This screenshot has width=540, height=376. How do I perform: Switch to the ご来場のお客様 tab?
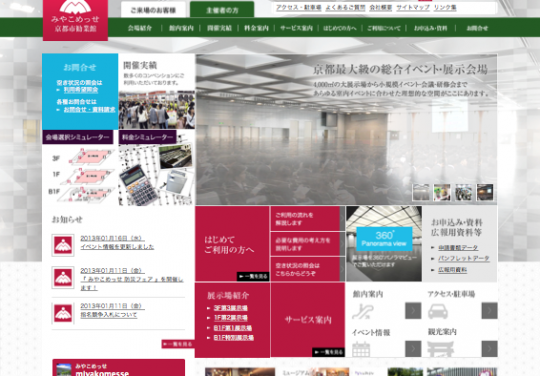pos(153,10)
